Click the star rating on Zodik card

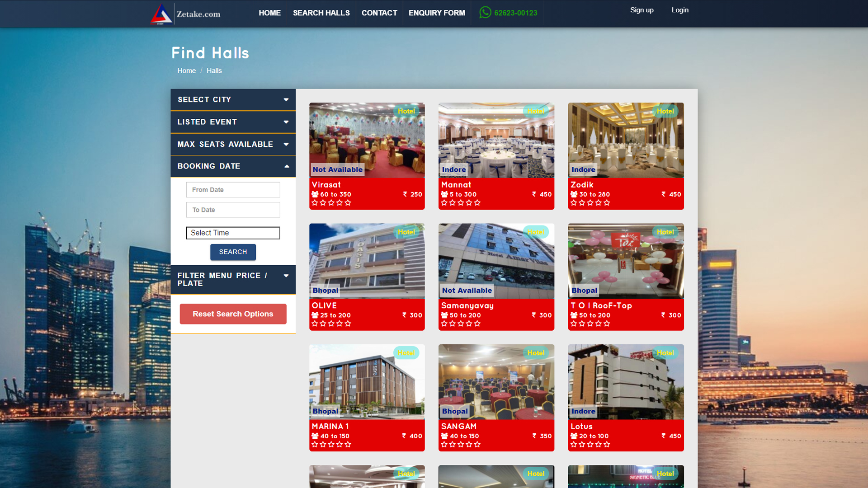(x=590, y=203)
